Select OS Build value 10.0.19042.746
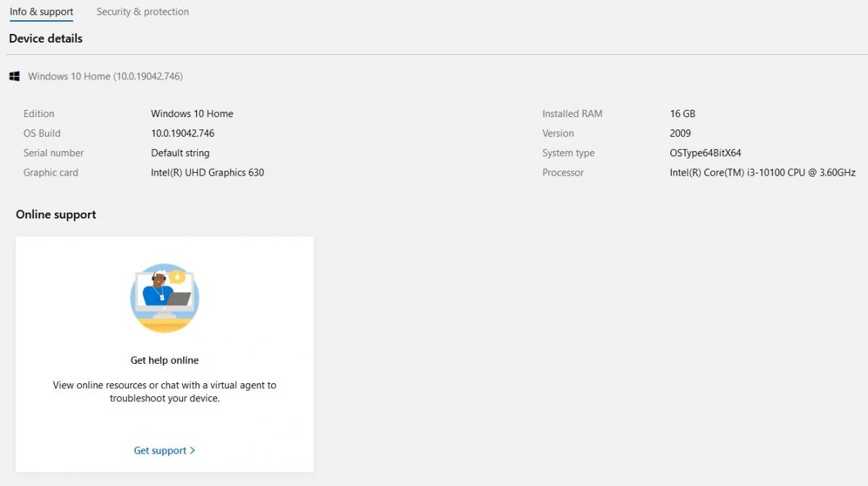This screenshot has width=868, height=486. pyautogui.click(x=182, y=133)
